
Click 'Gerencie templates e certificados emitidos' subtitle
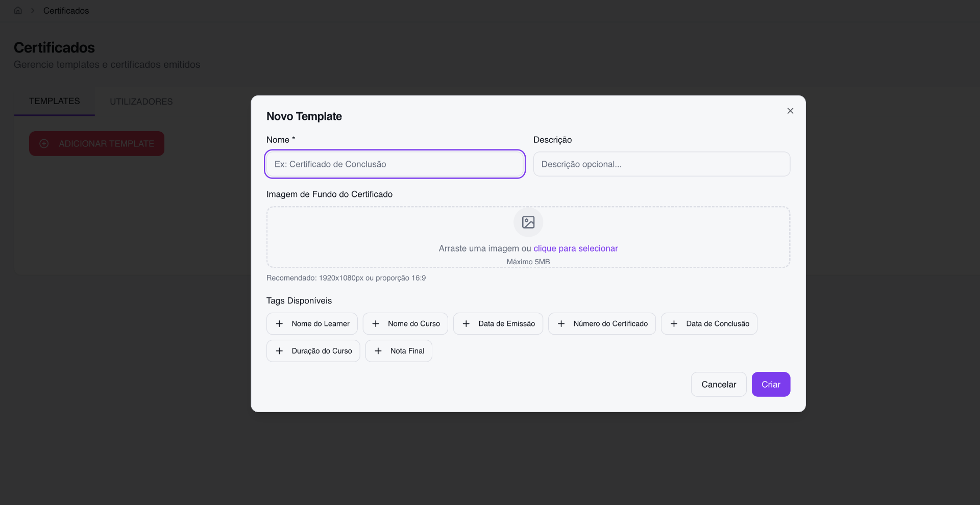coord(107,65)
